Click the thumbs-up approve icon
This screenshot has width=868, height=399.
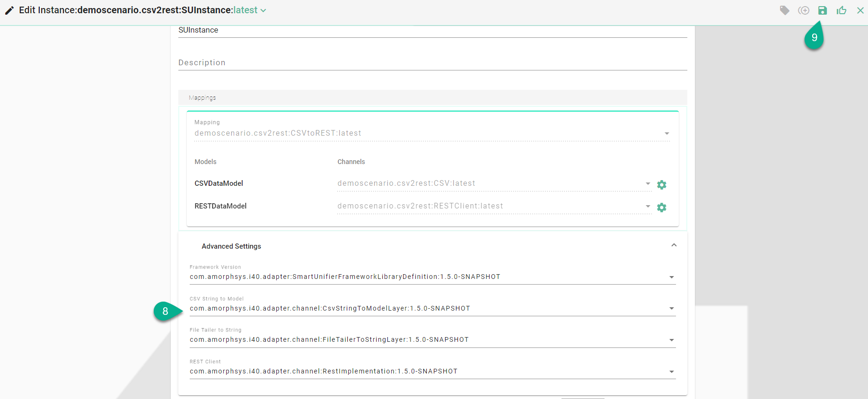[842, 10]
